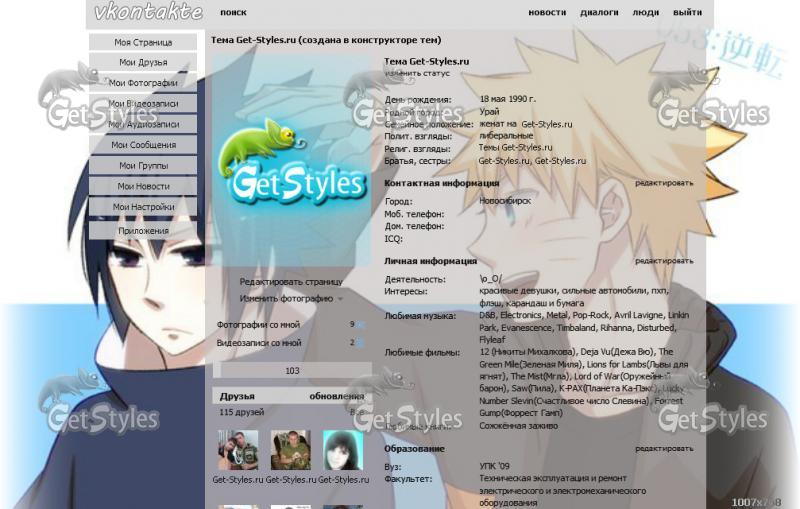The width and height of the screenshot is (800, 509).
Task: Open Приложения sidebar item
Action: [x=143, y=231]
